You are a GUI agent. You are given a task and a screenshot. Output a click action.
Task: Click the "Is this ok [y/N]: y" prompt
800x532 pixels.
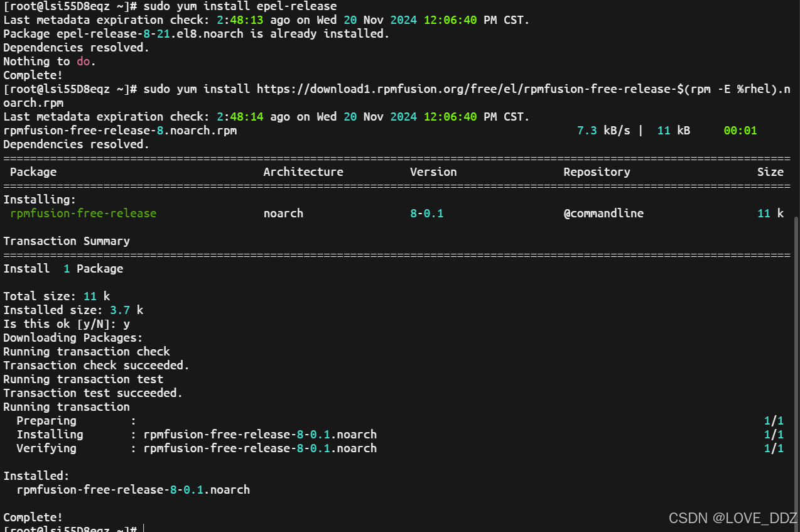click(67, 324)
